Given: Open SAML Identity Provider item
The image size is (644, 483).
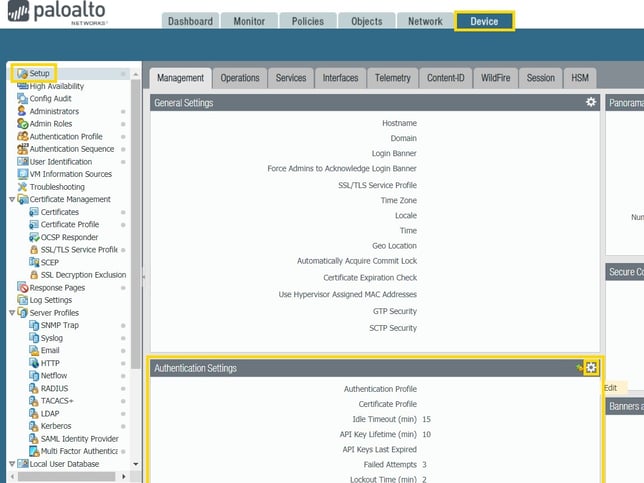Looking at the screenshot, I should [79, 439].
